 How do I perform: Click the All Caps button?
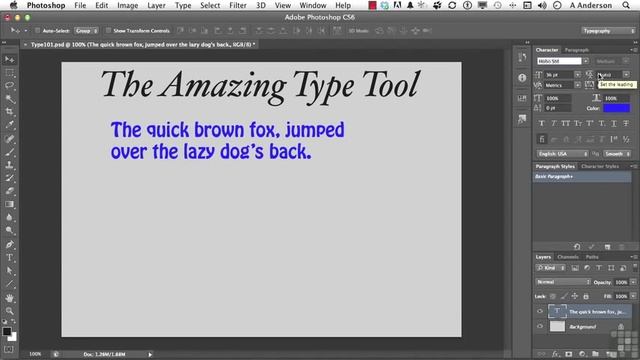tap(565, 123)
